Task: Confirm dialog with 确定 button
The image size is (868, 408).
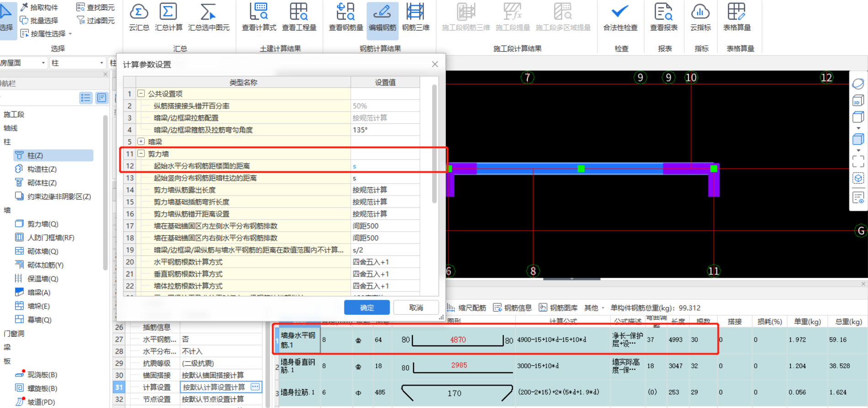Action: [367, 307]
